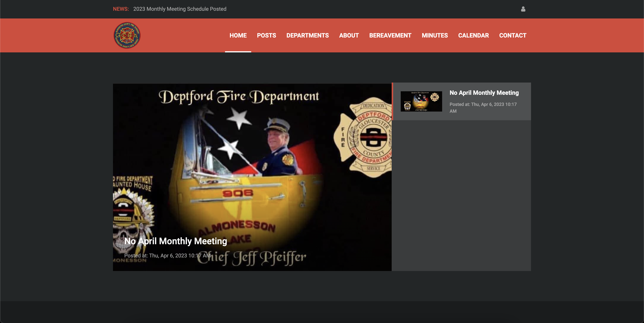
Task: Open the BEREAVEMENT section
Action: pyautogui.click(x=390, y=35)
